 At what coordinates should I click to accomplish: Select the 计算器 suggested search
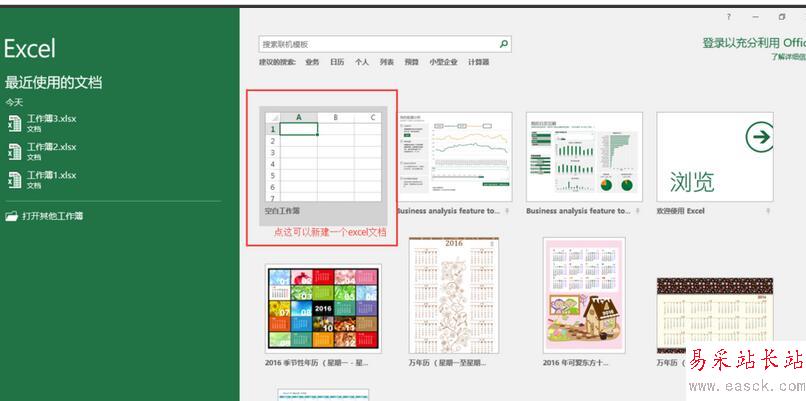[x=479, y=62]
